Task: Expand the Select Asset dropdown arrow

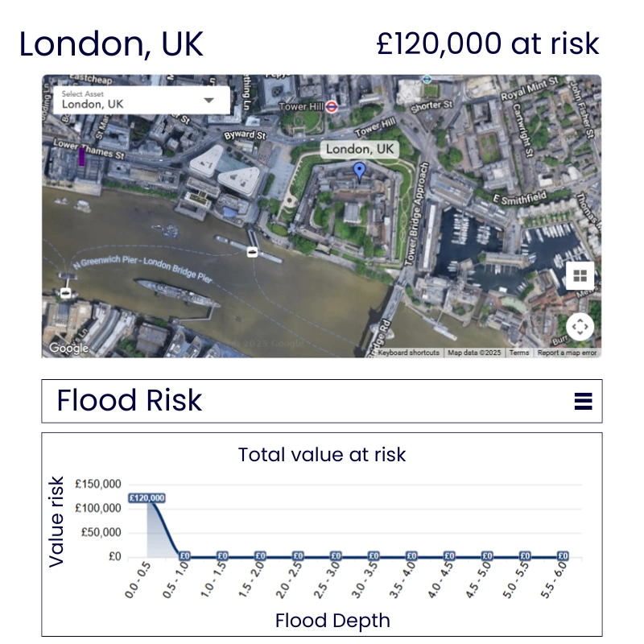Action: coord(209,101)
